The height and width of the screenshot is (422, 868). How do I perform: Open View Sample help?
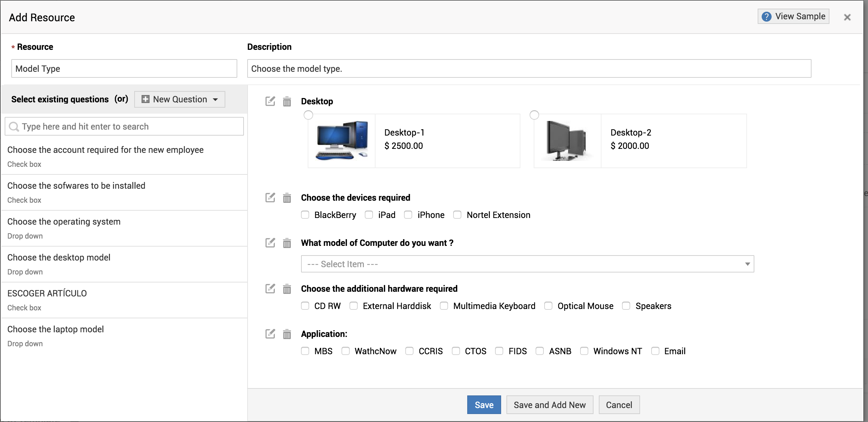point(793,16)
